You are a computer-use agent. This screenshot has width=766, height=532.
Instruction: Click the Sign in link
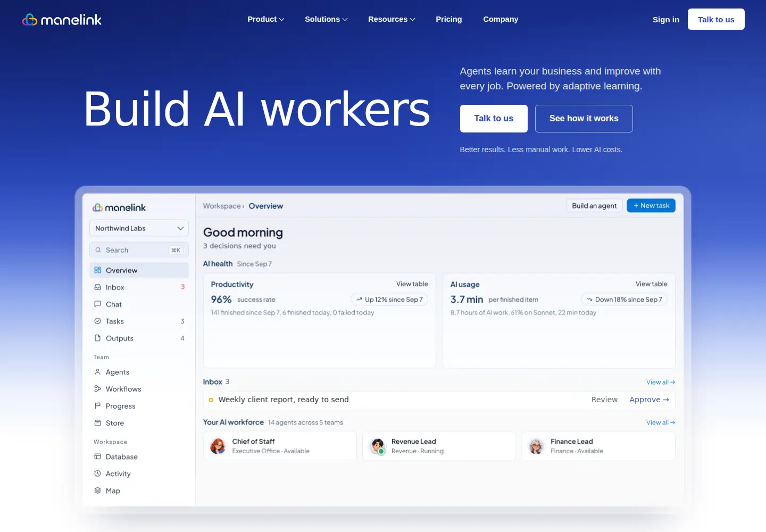point(666,20)
